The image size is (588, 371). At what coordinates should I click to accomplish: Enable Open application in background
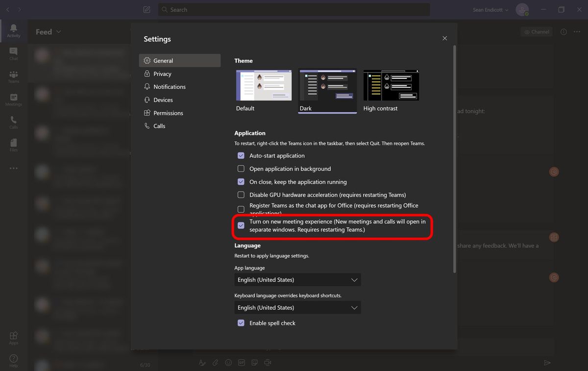click(x=241, y=168)
